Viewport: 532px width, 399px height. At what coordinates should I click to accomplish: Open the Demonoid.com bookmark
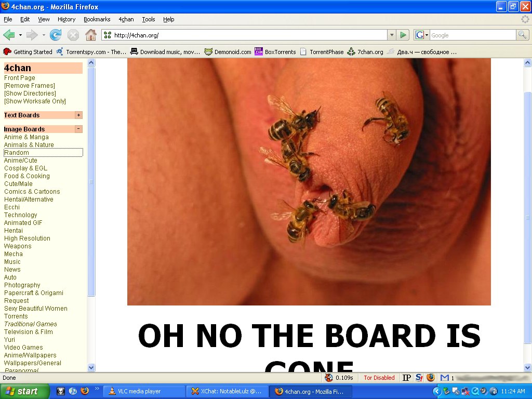228,52
